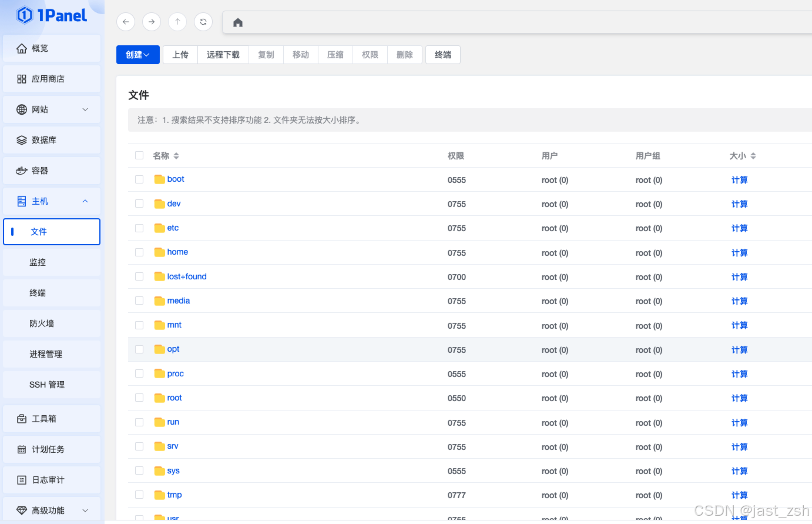
Task: Click the root folder icon
Action: tap(159, 398)
